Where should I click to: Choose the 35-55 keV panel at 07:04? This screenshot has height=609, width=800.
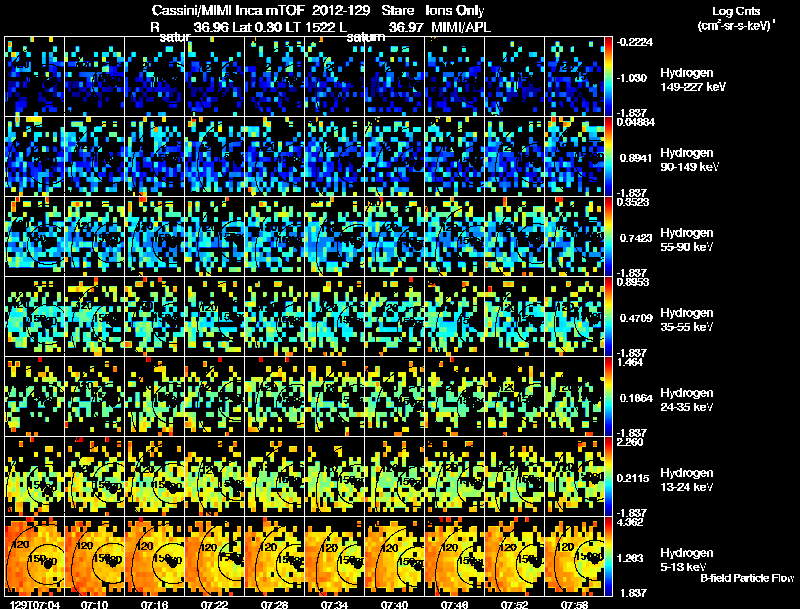point(35,316)
